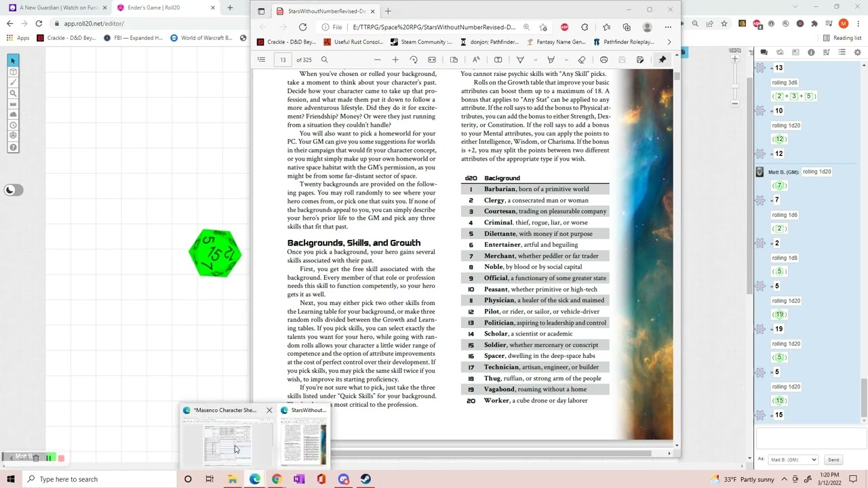Image resolution: width=868 pixels, height=488 pixels.
Task: Open Steam from Windows taskbar
Action: click(x=366, y=479)
